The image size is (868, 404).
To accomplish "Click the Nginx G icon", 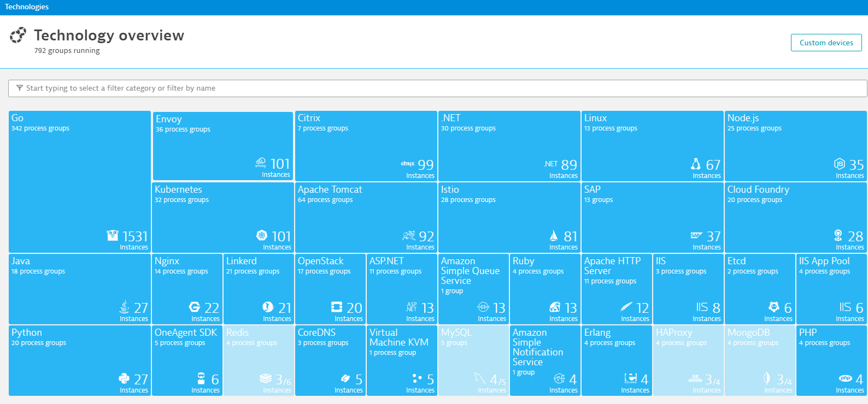I will (x=195, y=307).
